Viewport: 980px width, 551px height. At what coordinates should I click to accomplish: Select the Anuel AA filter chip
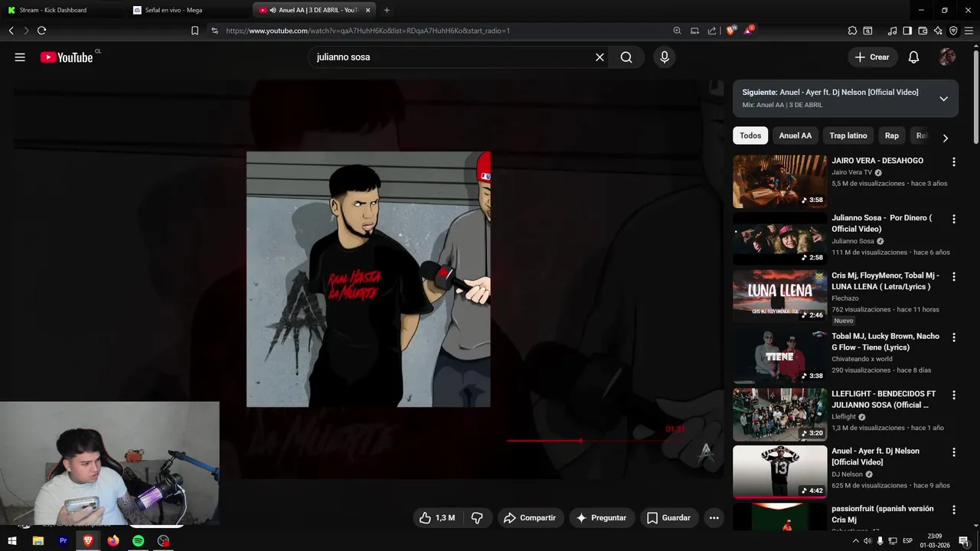coord(795,135)
